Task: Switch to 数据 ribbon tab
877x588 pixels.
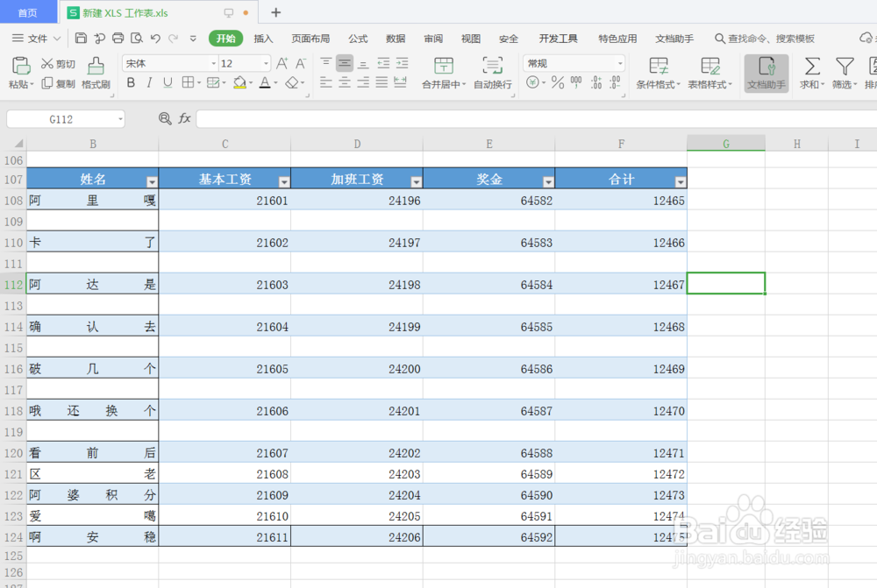Action: tap(396, 38)
